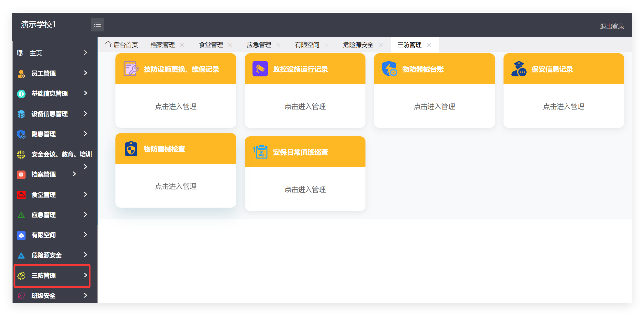Viewport: 644px width, 315px height.
Task: Click the blue 有限空间 cube icon
Action: 21,235
